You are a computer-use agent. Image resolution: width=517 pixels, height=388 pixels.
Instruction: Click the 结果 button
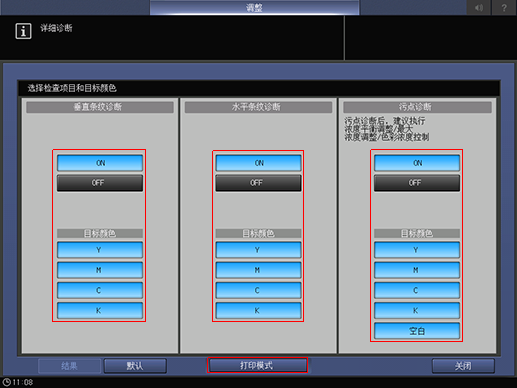click(69, 366)
